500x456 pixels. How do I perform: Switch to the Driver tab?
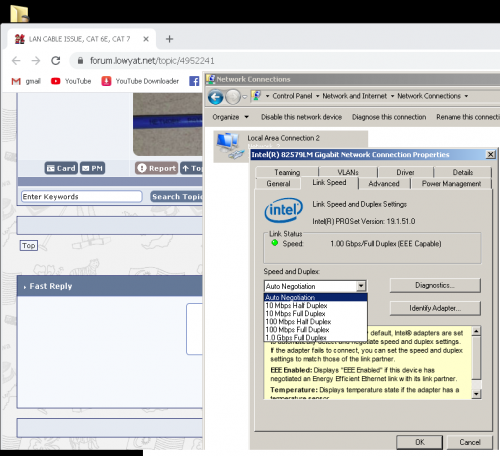coord(405,172)
